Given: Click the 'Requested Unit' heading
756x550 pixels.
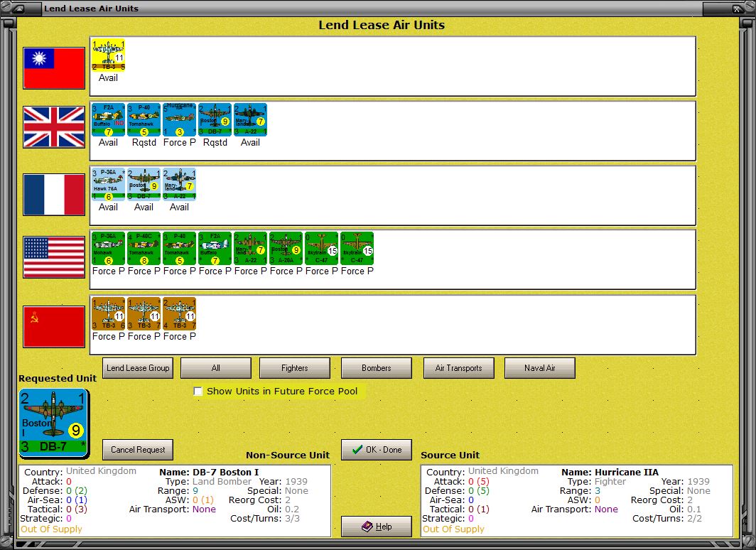Looking at the screenshot, I should click(x=58, y=379).
